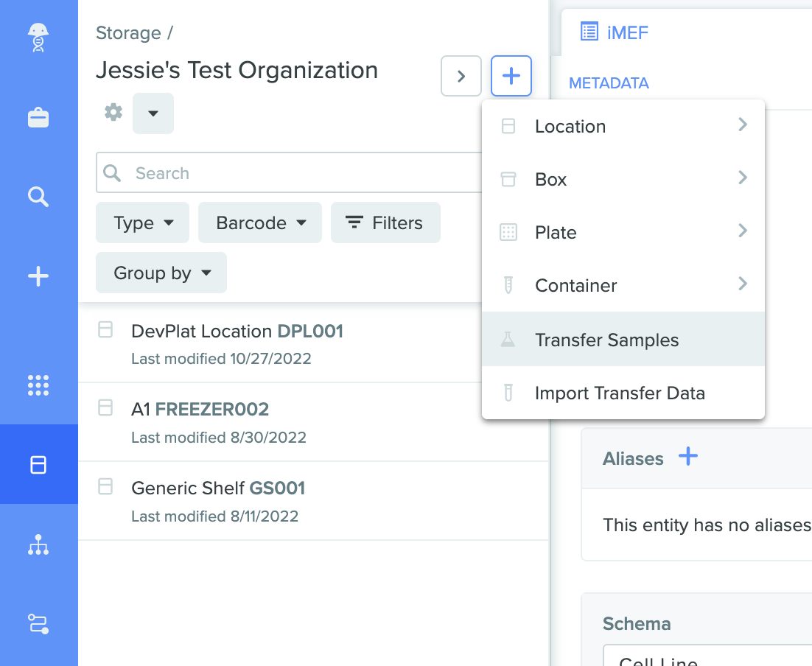
Task: Click the location icon beside A1 FREEZER002
Action: point(105,407)
